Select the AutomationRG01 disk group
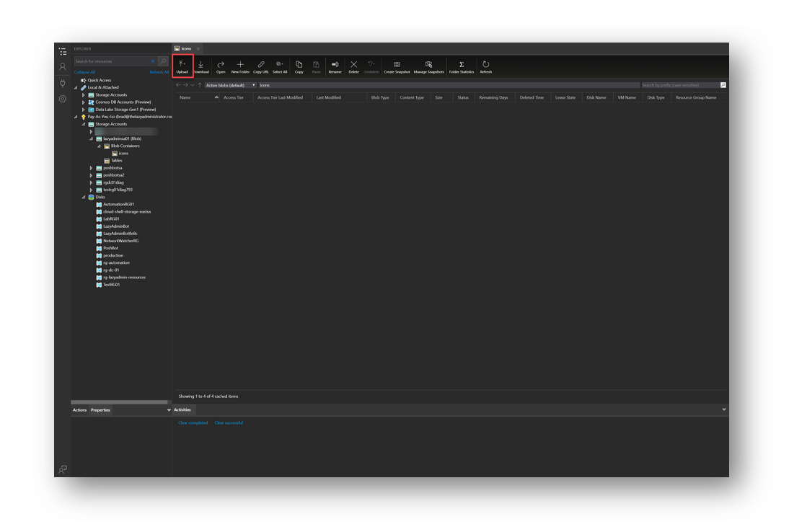Viewport: 789px width, 532px height. (x=118, y=204)
